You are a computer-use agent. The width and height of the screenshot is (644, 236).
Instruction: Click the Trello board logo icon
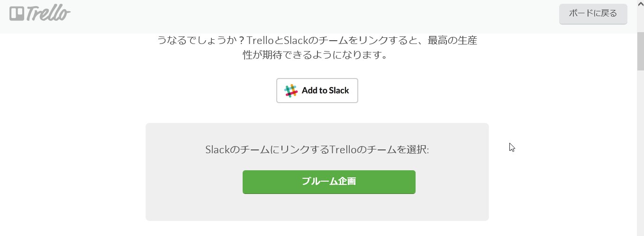[x=17, y=13]
